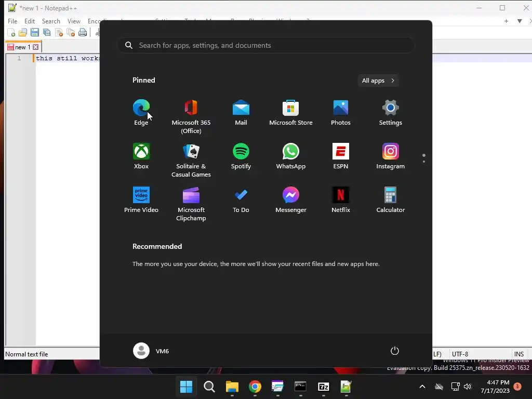Open the Photos app
Image resolution: width=532 pixels, height=399 pixels.
tap(341, 113)
